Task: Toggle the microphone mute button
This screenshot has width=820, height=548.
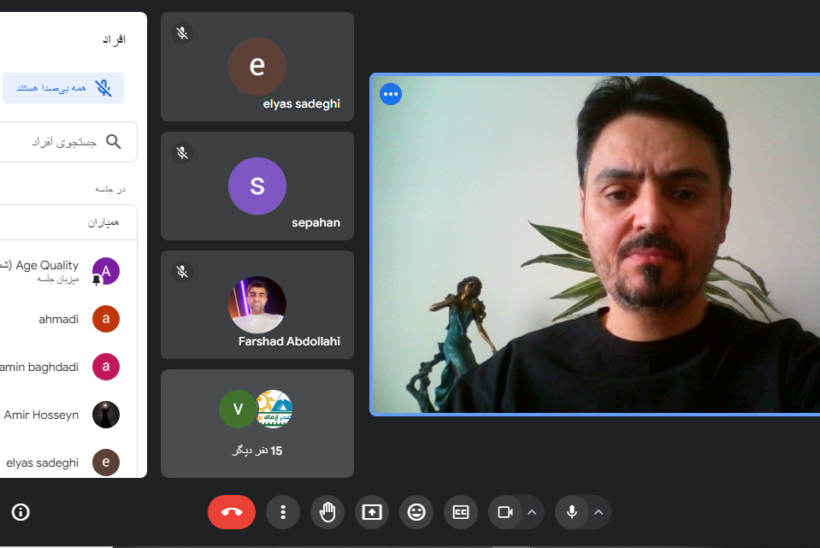Action: pyautogui.click(x=572, y=512)
